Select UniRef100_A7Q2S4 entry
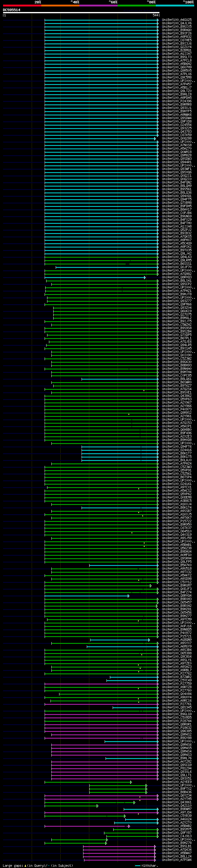Image resolution: width=197 pixels, height=868 pixels. [x=177, y=389]
